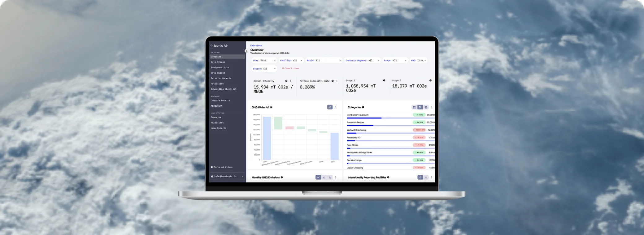Switch Categories to pie chart view

(426, 107)
